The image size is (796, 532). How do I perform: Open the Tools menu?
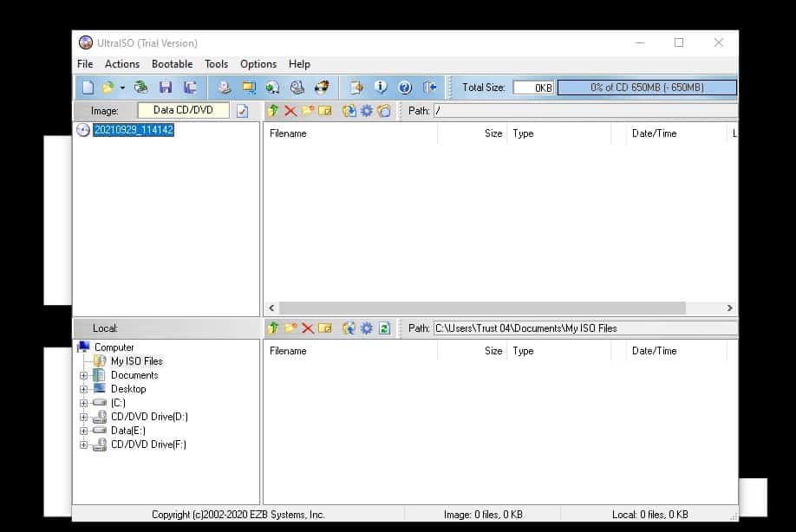point(216,64)
